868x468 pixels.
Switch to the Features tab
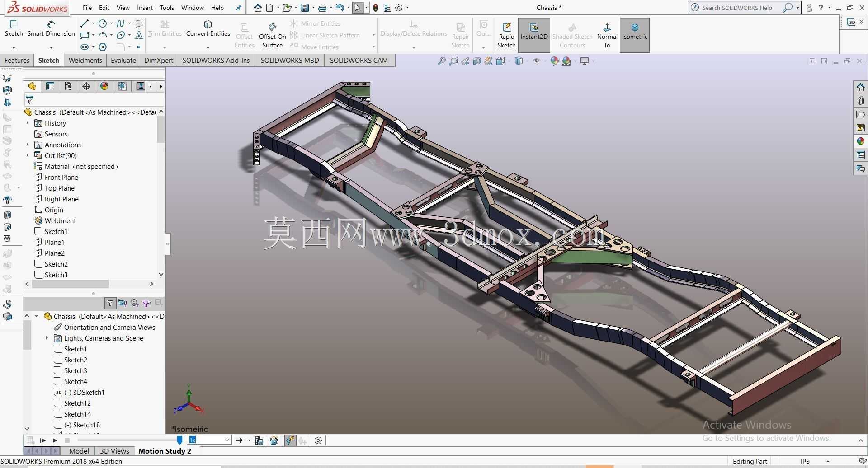click(17, 61)
